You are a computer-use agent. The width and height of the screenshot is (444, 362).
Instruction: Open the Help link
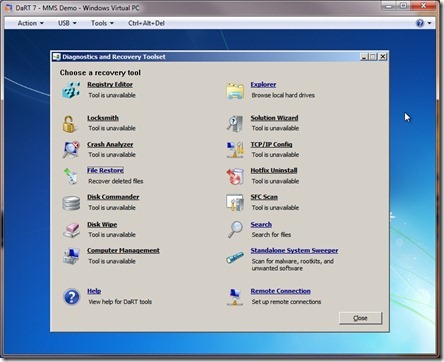(94, 291)
